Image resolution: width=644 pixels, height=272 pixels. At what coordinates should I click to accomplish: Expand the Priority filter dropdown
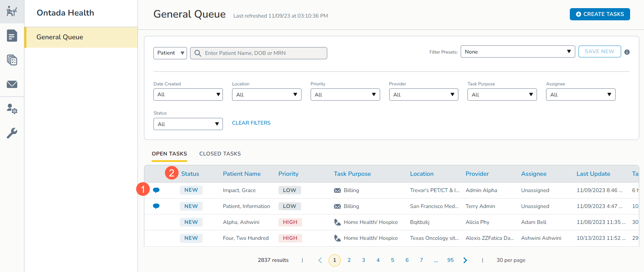[x=345, y=95]
